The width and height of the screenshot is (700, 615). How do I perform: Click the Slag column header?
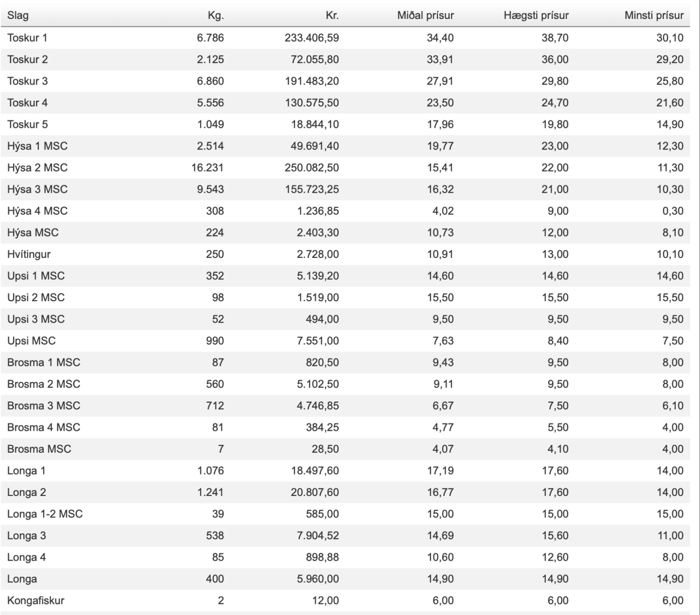click(x=18, y=16)
